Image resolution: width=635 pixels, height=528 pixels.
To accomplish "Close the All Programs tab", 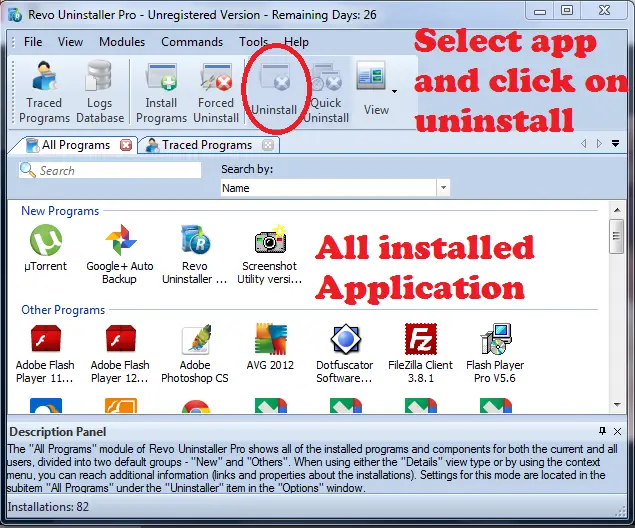I will pyautogui.click(x=126, y=145).
